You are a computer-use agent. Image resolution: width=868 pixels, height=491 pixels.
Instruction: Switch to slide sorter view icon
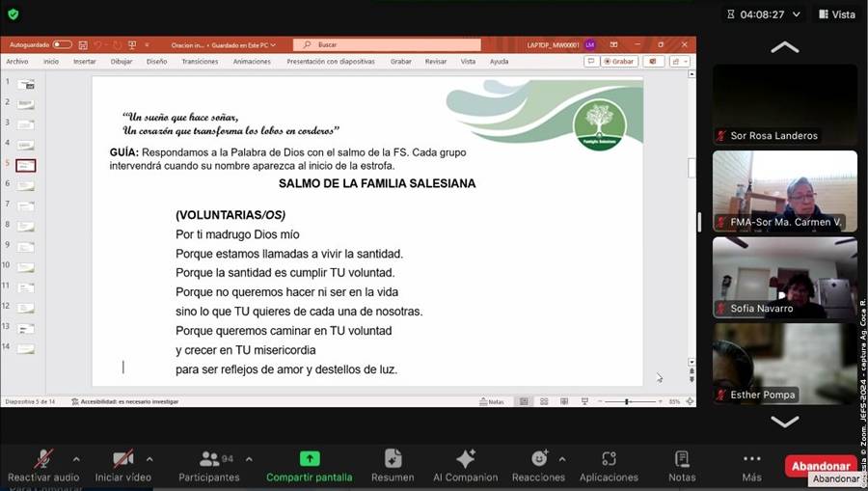click(544, 401)
